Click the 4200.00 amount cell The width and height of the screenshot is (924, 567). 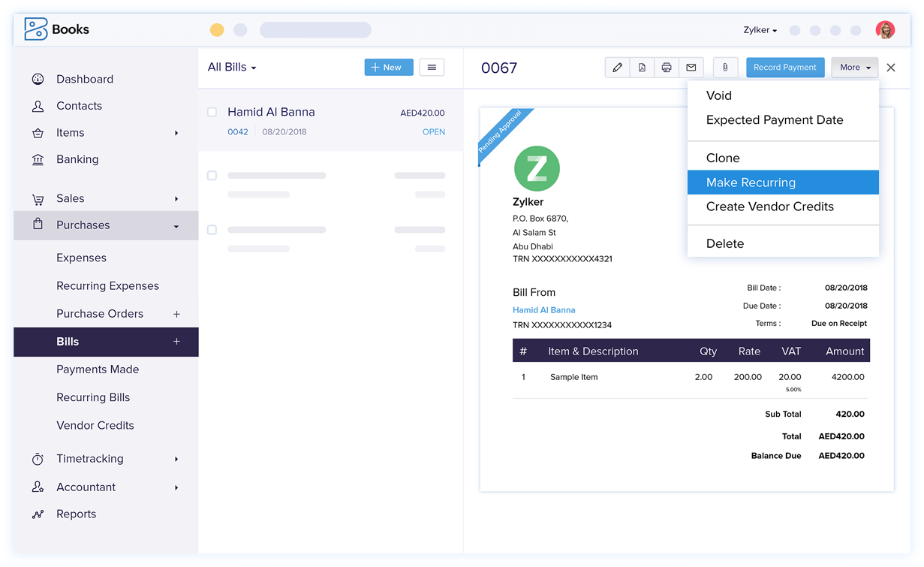[848, 377]
